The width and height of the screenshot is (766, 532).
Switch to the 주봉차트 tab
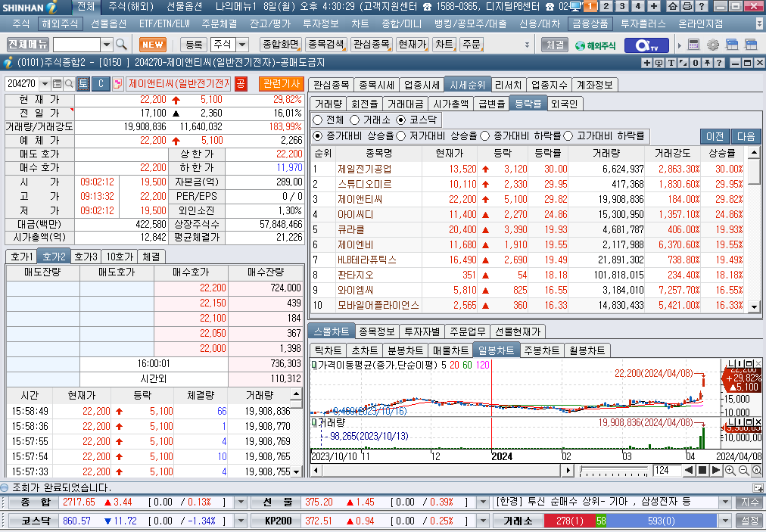541,350
